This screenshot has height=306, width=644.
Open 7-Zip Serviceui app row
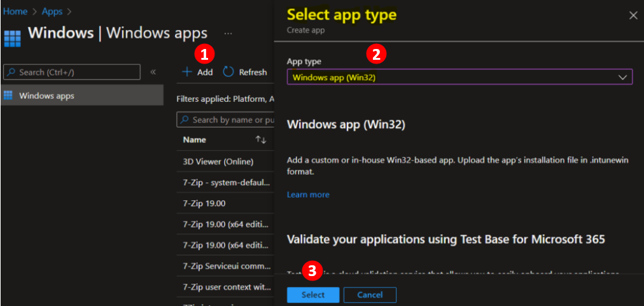[227, 266]
